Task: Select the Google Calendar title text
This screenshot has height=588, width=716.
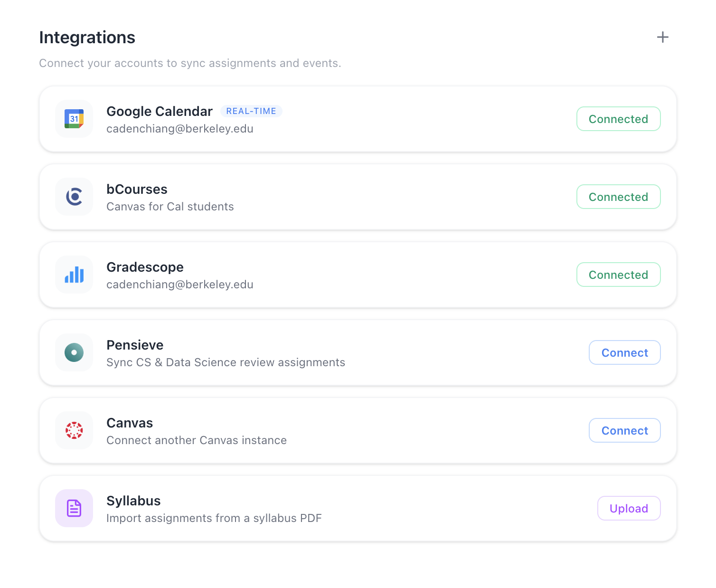Action: (x=159, y=111)
